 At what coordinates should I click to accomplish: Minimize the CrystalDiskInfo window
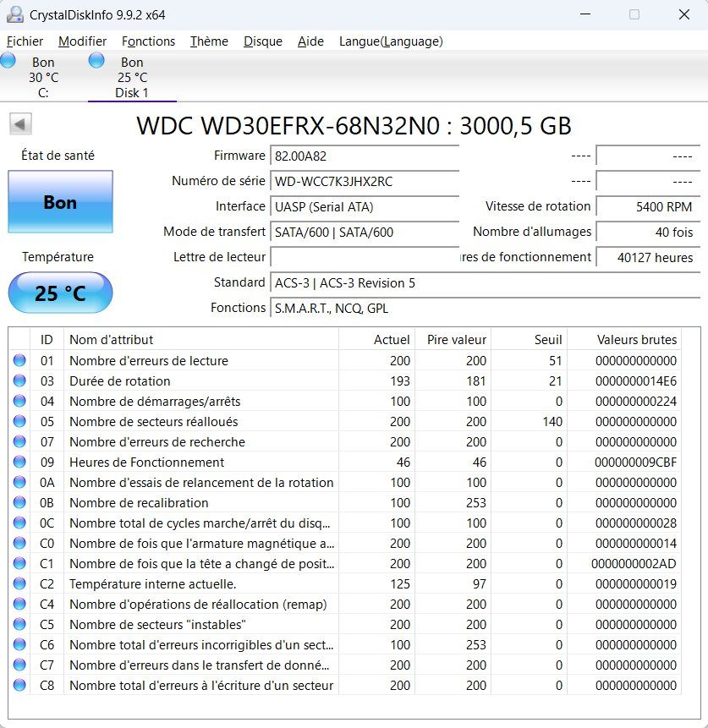pyautogui.click(x=585, y=14)
